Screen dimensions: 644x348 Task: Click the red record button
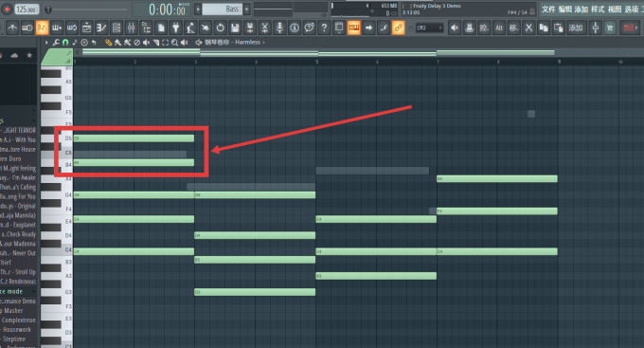[7, 9]
